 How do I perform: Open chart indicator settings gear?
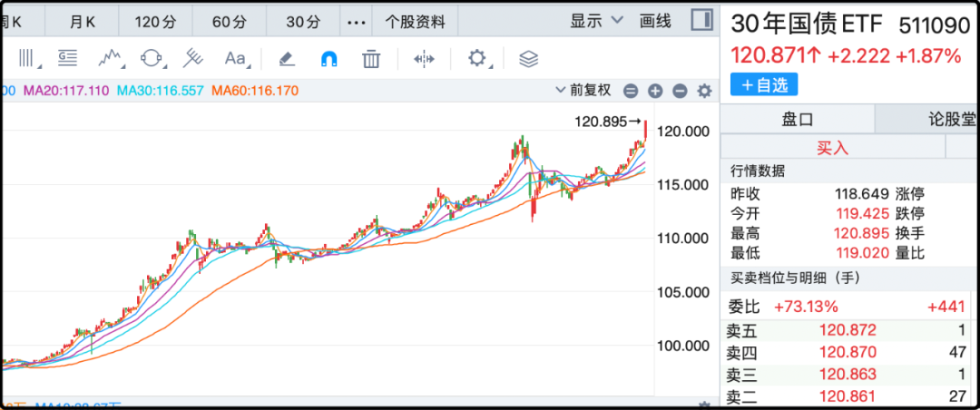(704, 91)
